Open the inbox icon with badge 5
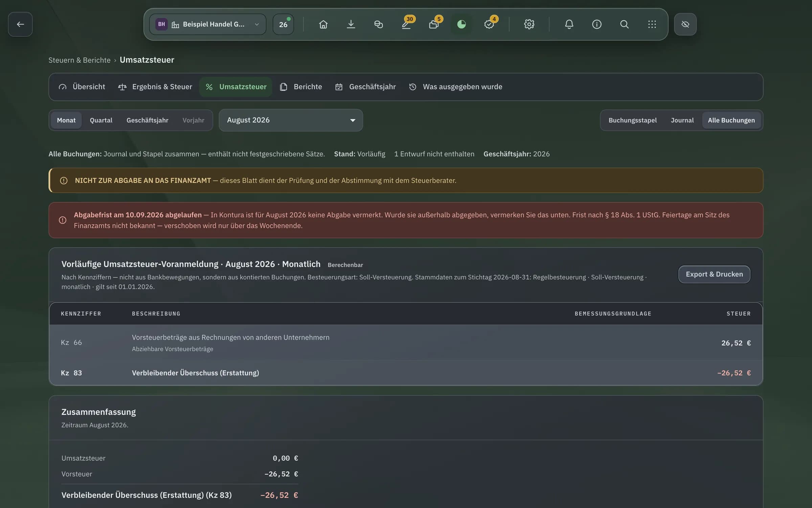 coord(434,24)
